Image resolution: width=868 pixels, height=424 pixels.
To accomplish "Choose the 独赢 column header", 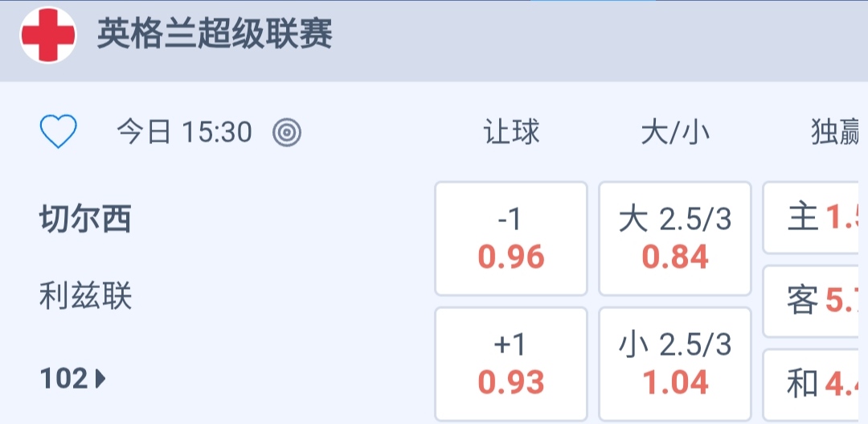I will (836, 132).
